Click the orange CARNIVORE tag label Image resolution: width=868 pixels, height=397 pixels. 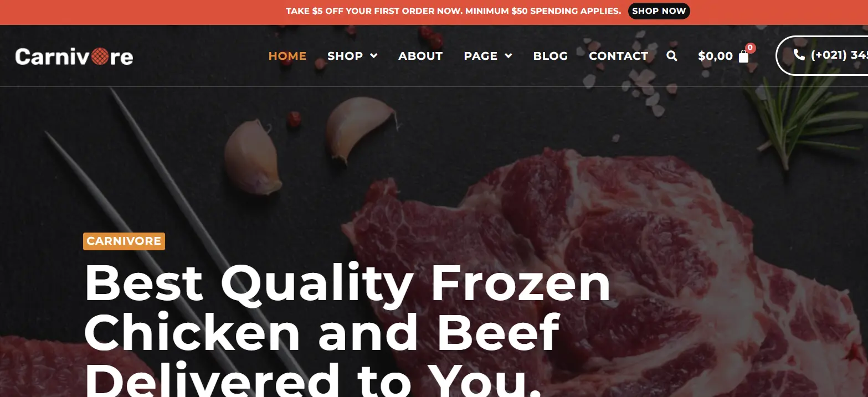point(124,241)
